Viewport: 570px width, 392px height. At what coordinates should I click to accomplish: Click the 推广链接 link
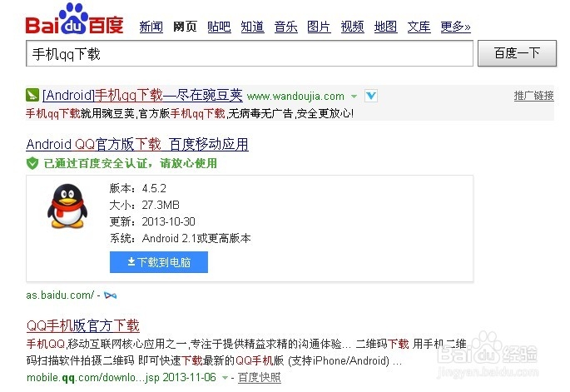(x=533, y=96)
